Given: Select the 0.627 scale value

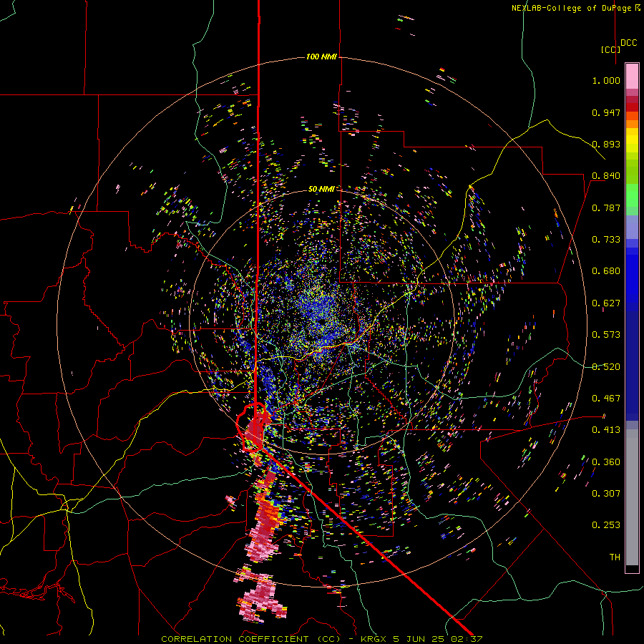Looking at the screenshot, I should point(606,303).
